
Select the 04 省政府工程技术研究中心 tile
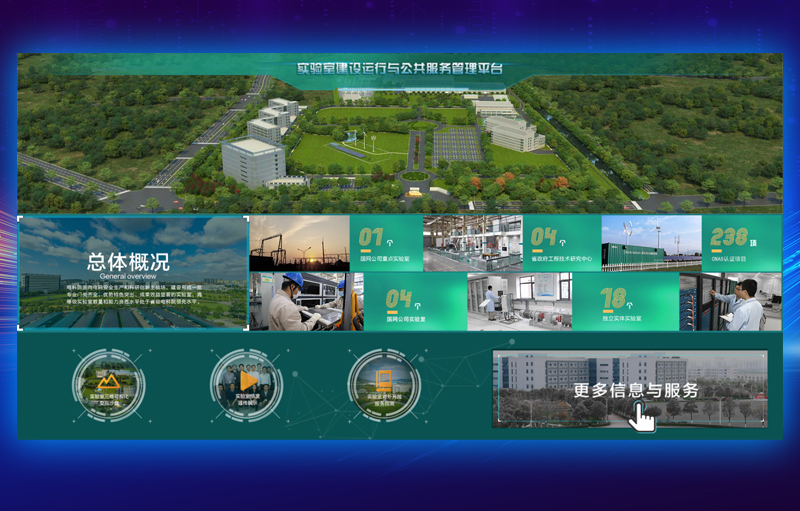561,243
